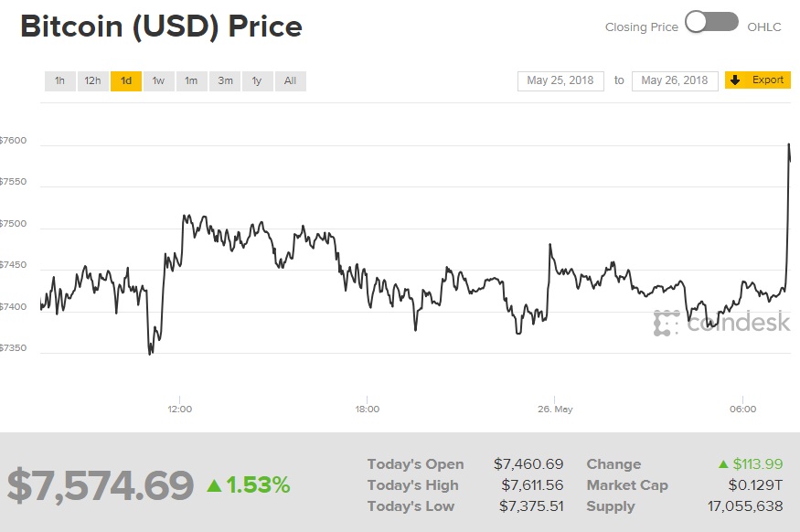Select the 12h time range
Image resolution: width=800 pixels, height=532 pixels.
click(92, 81)
